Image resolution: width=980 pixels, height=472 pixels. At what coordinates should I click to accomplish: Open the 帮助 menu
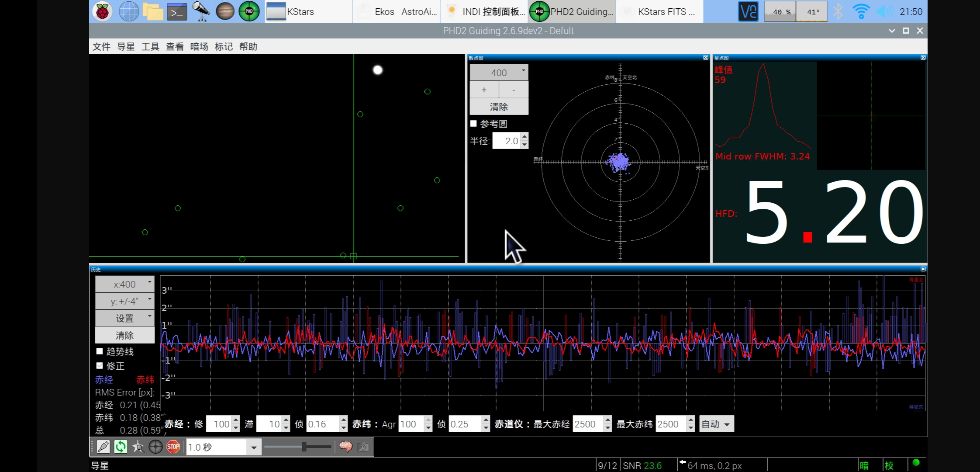click(248, 46)
